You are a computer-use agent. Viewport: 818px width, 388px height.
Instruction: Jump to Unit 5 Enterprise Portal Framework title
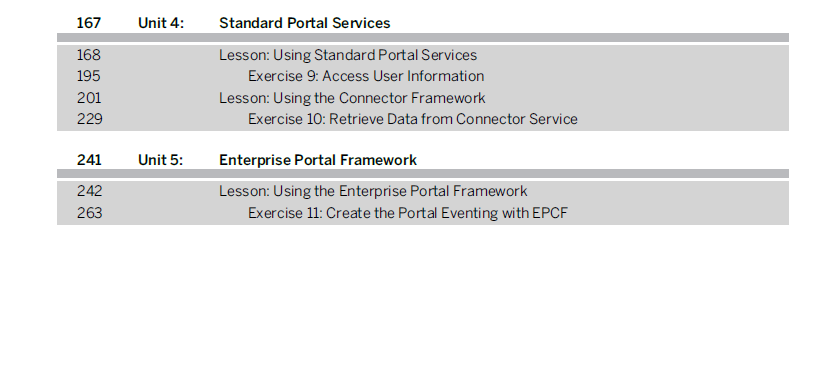click(318, 160)
